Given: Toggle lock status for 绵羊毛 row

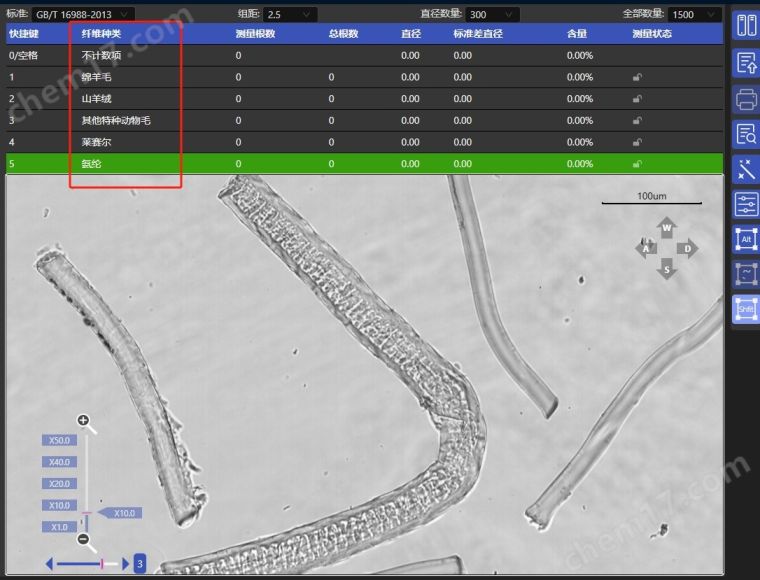Looking at the screenshot, I should [637, 77].
